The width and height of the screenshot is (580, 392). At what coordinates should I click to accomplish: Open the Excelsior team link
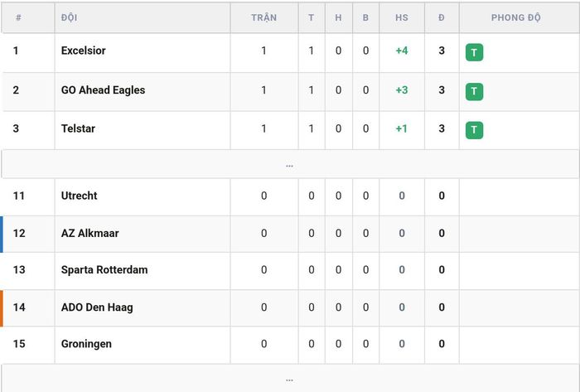(83, 51)
